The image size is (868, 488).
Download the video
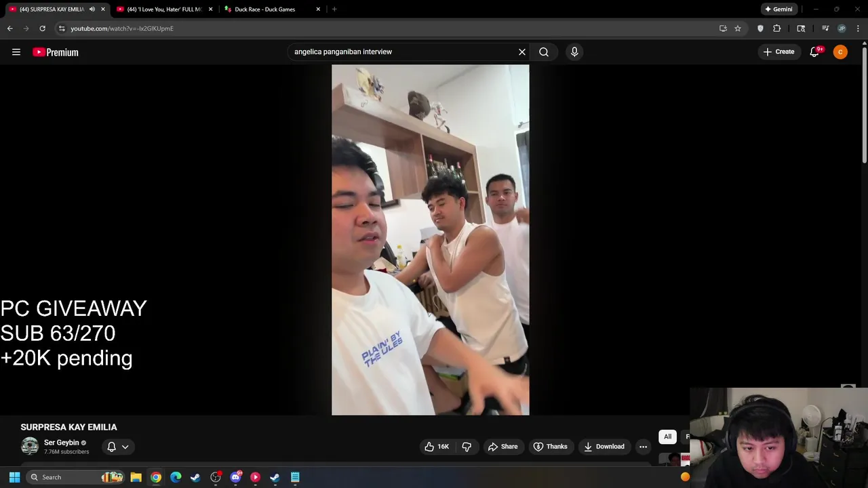pos(604,447)
